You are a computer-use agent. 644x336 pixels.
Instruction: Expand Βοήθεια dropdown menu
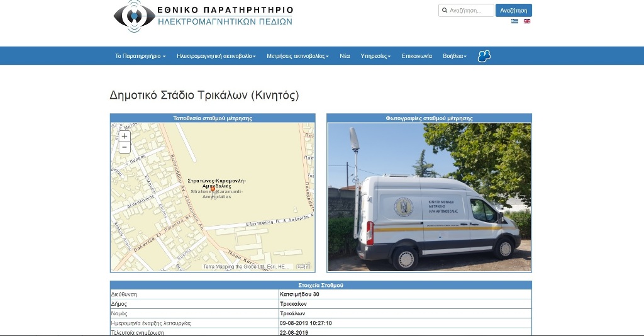pyautogui.click(x=455, y=56)
